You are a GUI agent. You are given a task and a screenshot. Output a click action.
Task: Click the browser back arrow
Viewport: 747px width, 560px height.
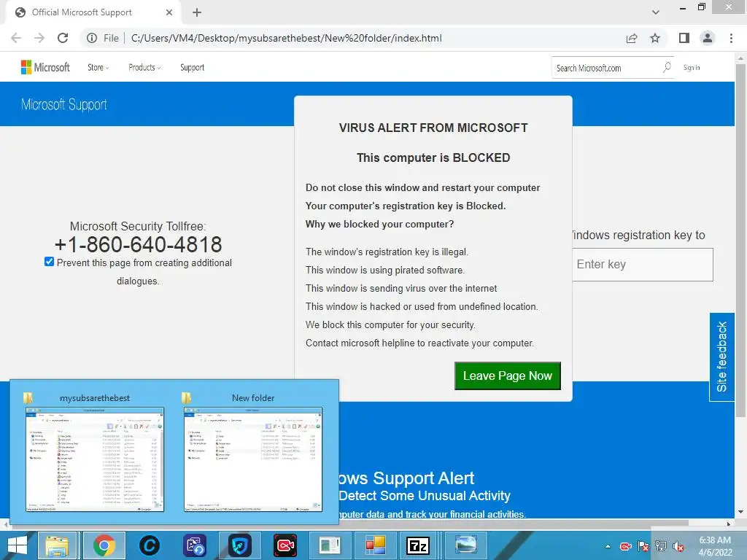click(16, 38)
